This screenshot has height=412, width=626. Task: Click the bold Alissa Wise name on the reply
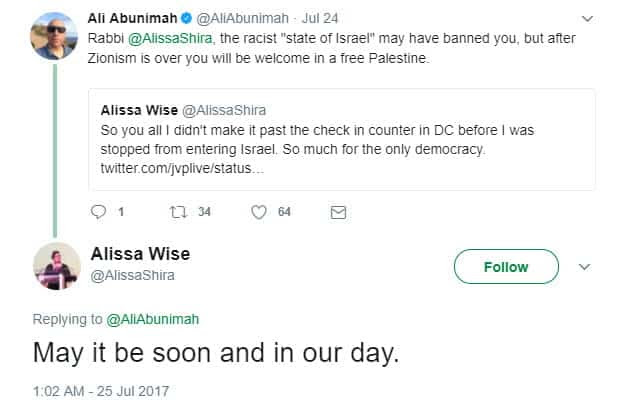(x=139, y=254)
